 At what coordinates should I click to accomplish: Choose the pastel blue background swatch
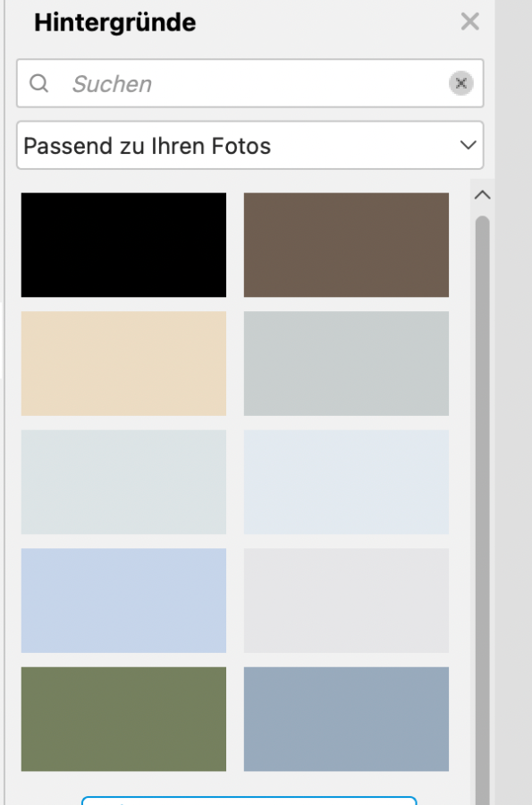123,601
